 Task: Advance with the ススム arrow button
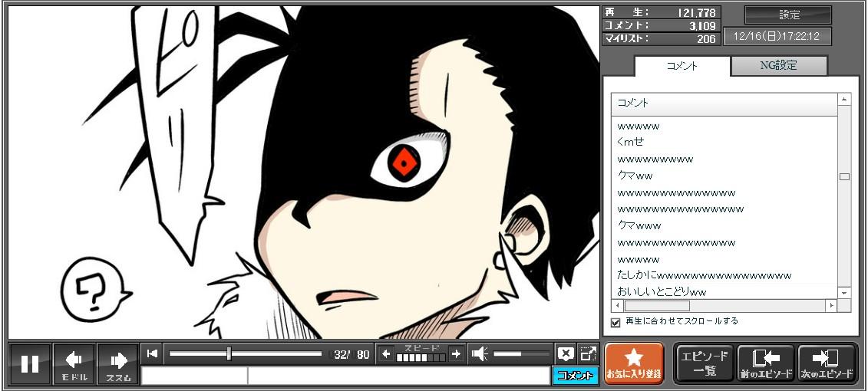point(118,363)
